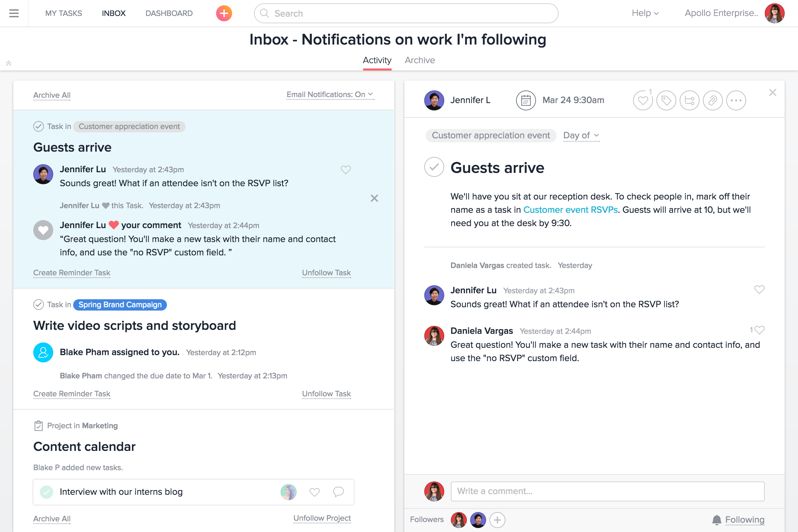The height and width of the screenshot is (532, 798).
Task: Click the calendar/due date icon
Action: (525, 100)
